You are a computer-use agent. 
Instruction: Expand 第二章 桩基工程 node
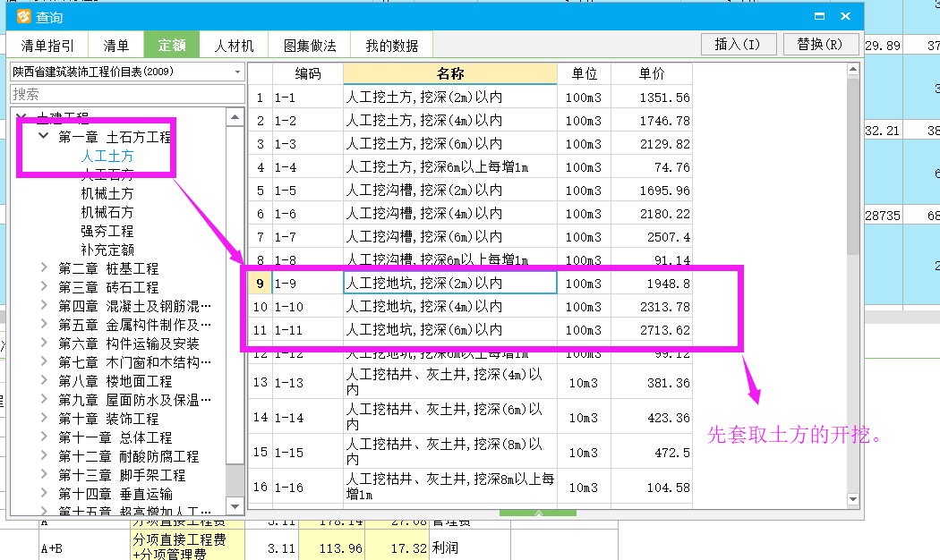pyautogui.click(x=44, y=267)
